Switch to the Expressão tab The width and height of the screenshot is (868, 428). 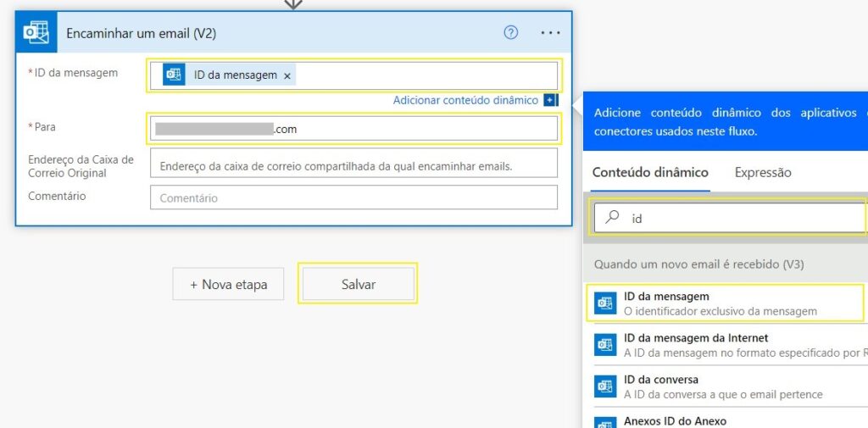(x=763, y=172)
